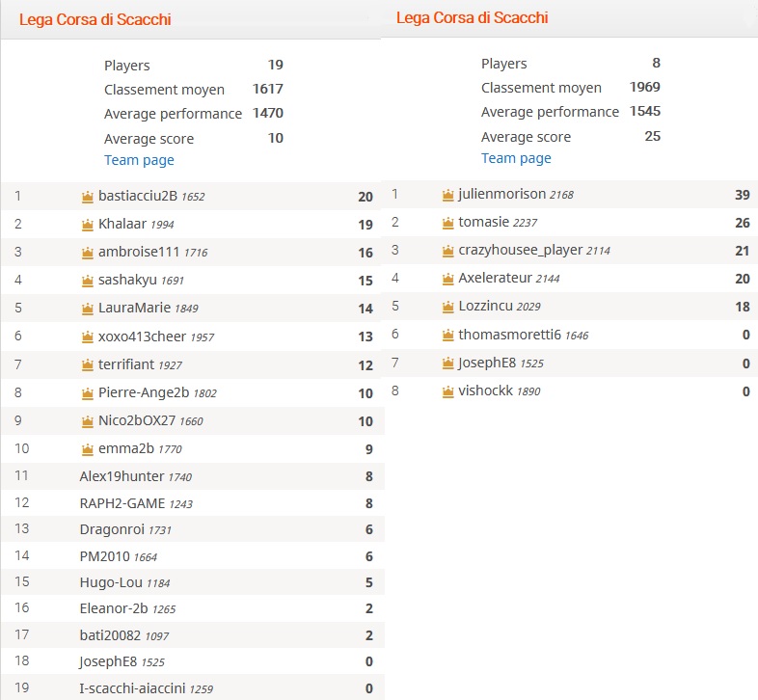
Task: Select RAPH2-GAME in the ranking list
Action: tap(122, 503)
